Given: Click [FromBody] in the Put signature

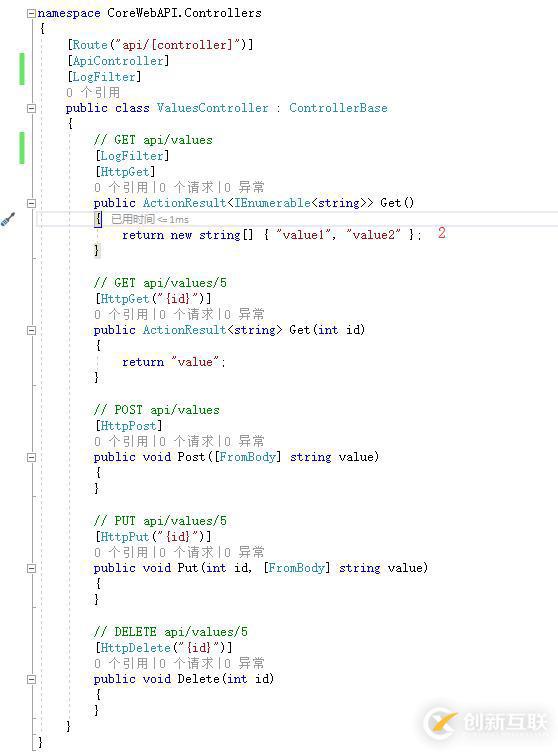Looking at the screenshot, I should tap(297, 568).
